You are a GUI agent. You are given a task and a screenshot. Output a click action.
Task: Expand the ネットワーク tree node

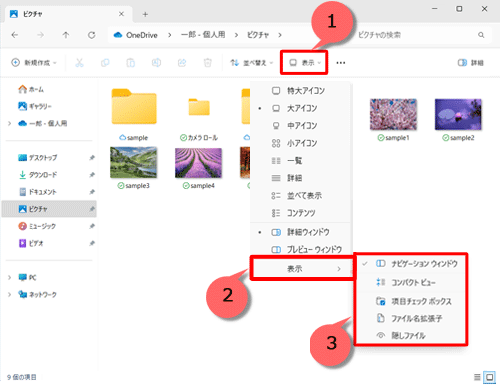pos(9,295)
